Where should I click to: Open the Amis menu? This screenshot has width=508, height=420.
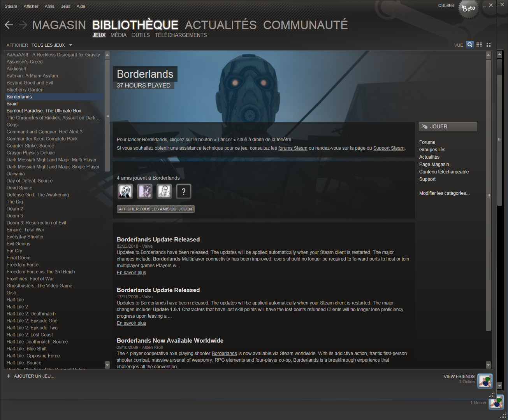[49, 6]
